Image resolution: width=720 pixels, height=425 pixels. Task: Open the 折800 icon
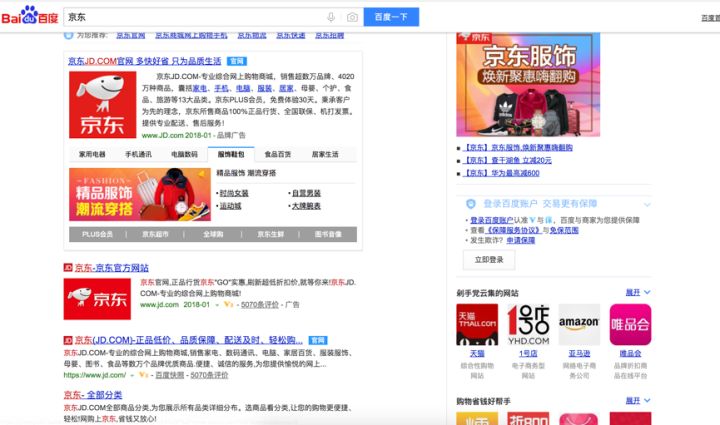point(528,418)
